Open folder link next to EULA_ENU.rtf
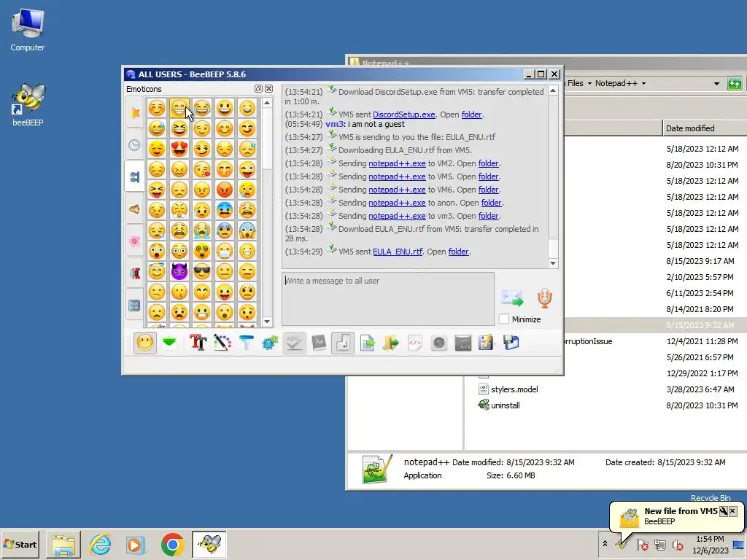 458,252
